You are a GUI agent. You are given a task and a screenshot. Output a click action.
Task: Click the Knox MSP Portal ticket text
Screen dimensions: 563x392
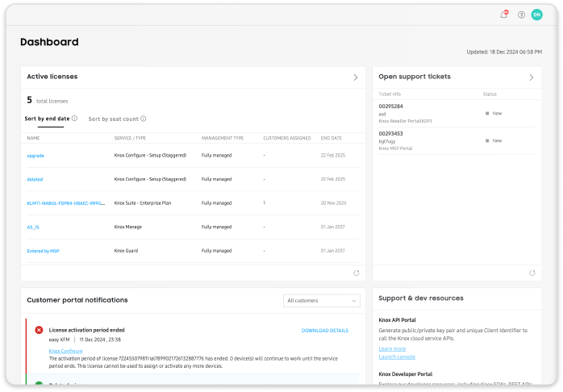tap(395, 148)
